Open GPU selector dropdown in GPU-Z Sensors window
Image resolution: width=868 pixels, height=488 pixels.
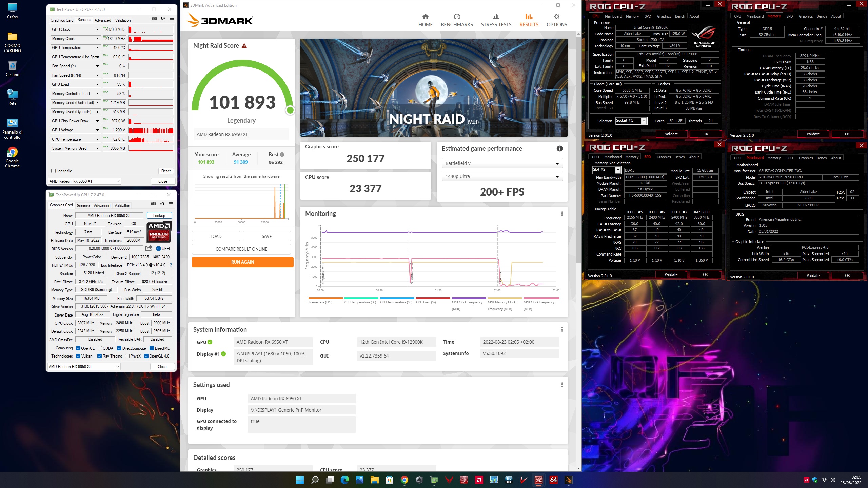(x=84, y=181)
